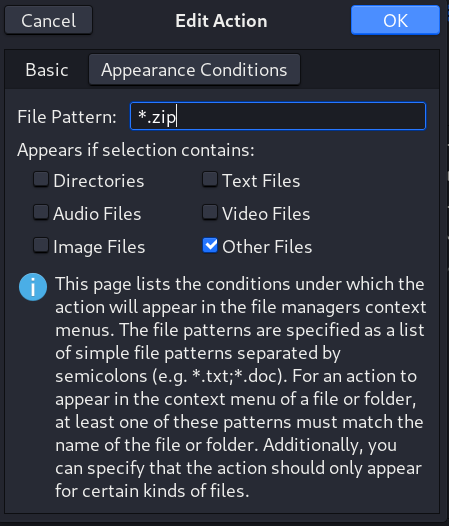Click the Text Files label text
Image resolution: width=449 pixels, height=526 pixels.
tap(261, 181)
